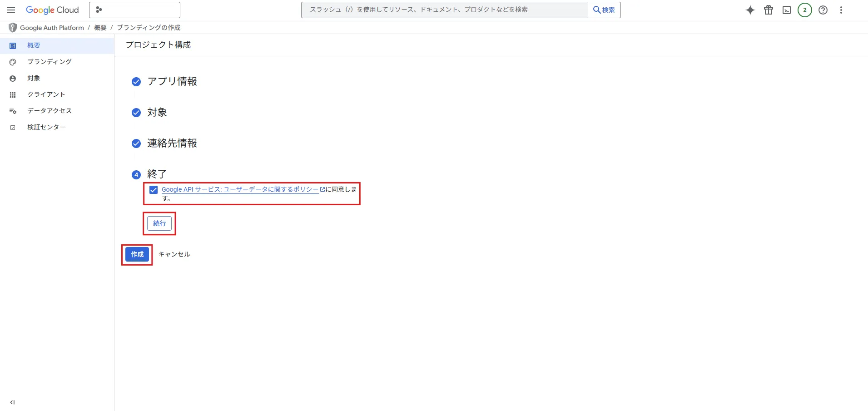Click the 連絡先情報 completed checkmark icon

pyautogui.click(x=136, y=144)
